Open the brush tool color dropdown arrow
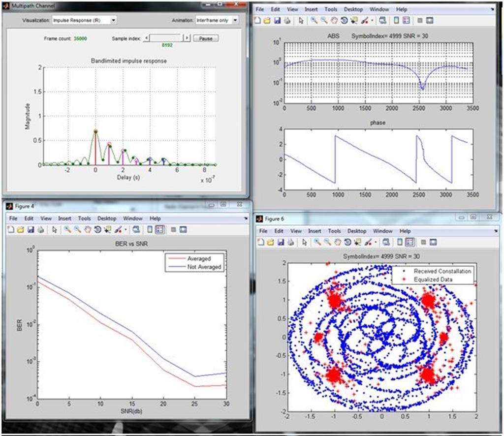Viewport: 504px width, 436px height. coord(126,230)
